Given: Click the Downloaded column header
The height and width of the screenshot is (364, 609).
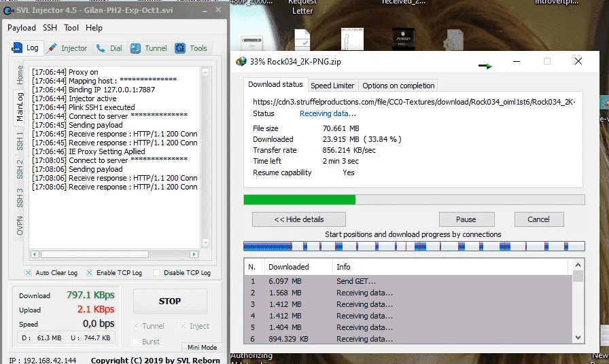Looking at the screenshot, I should tap(298, 267).
